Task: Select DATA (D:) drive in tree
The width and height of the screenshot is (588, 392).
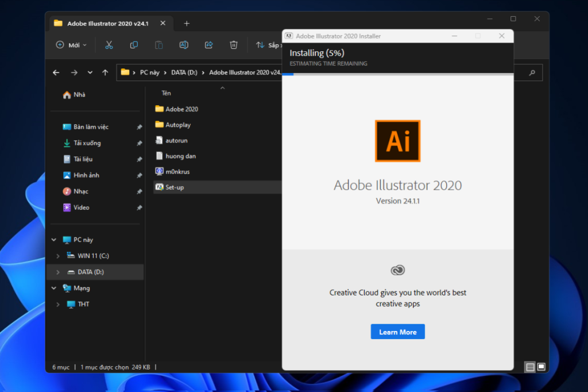Action: tap(95, 272)
